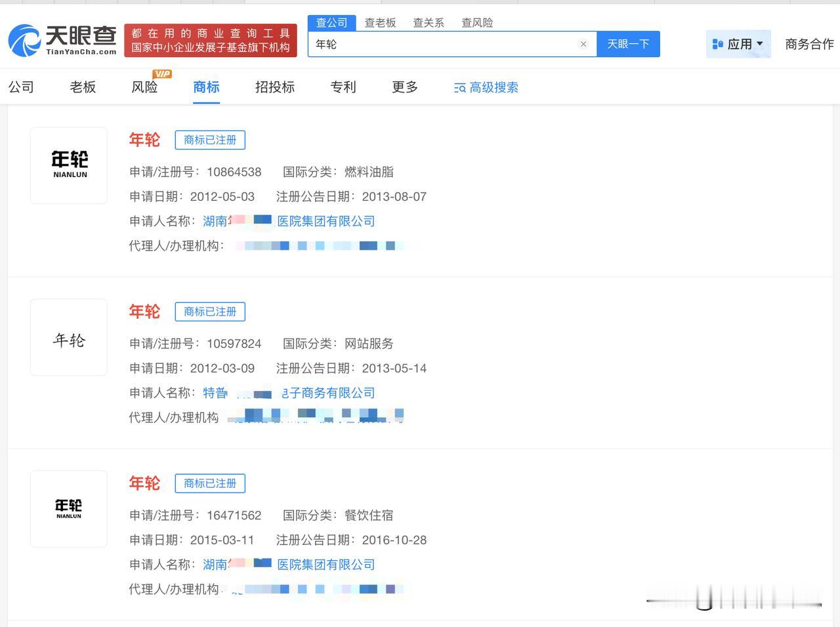Click the application date 2012-03-09
This screenshot has height=627, width=840.
pos(222,369)
